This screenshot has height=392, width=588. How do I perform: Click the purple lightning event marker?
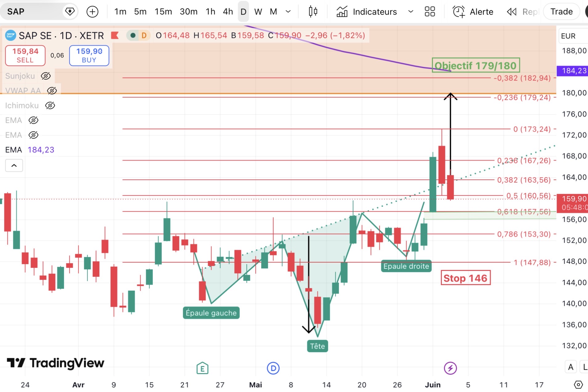pyautogui.click(x=450, y=368)
